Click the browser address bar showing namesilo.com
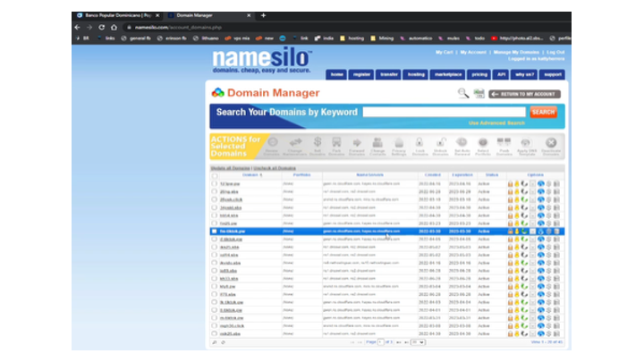644x362 pixels. click(345, 27)
